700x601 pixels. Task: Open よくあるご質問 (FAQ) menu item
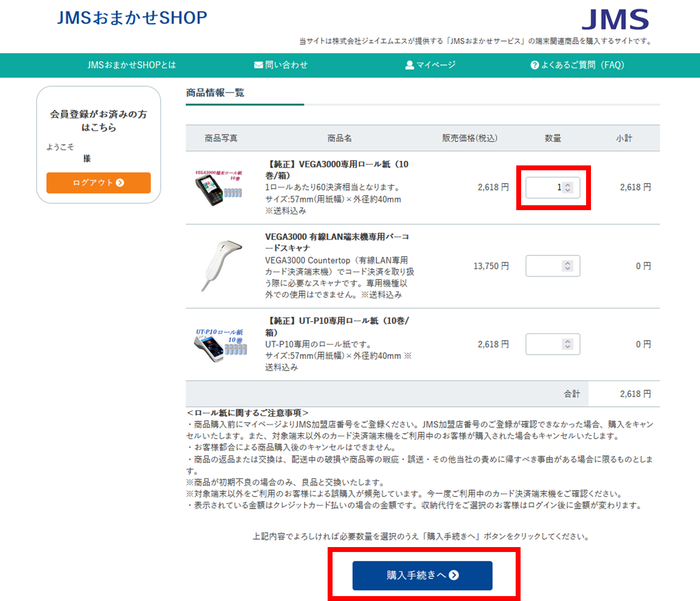click(578, 65)
